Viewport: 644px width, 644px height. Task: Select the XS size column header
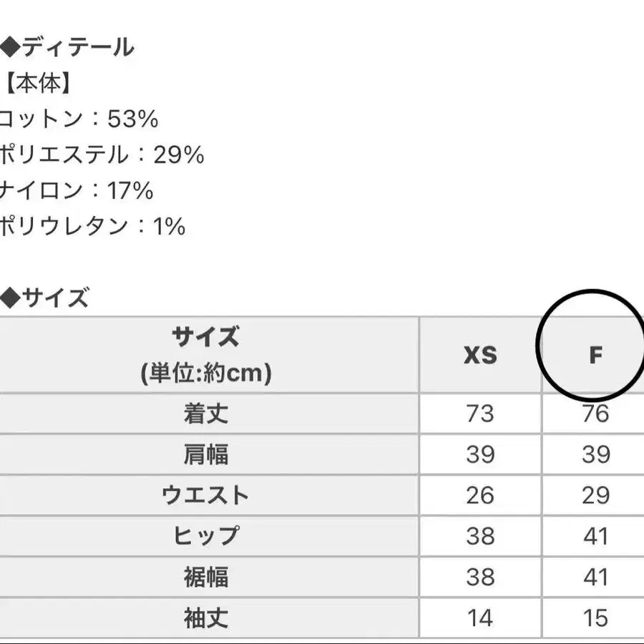479,355
